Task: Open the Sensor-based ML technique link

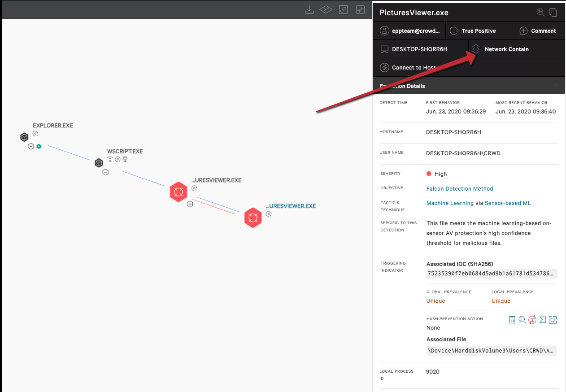Action: [508, 203]
